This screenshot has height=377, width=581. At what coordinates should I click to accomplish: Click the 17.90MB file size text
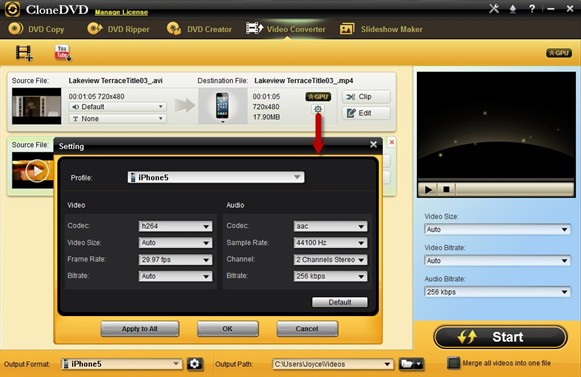tap(266, 117)
